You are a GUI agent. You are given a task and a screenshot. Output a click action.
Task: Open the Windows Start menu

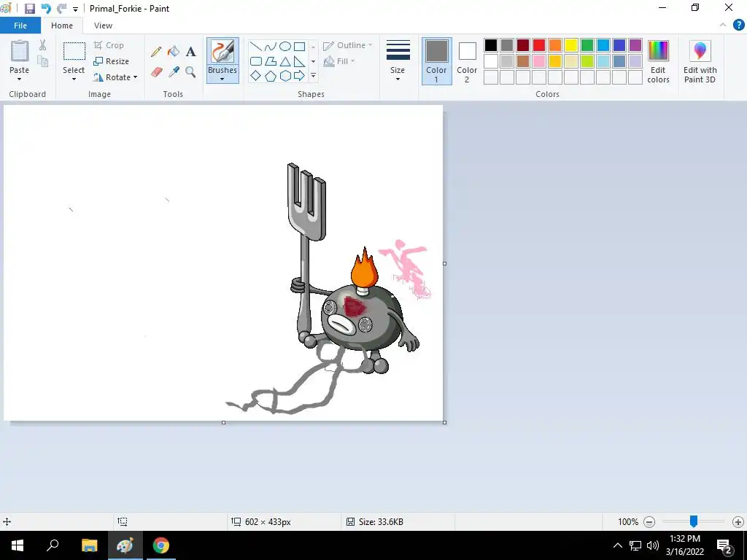click(x=18, y=545)
